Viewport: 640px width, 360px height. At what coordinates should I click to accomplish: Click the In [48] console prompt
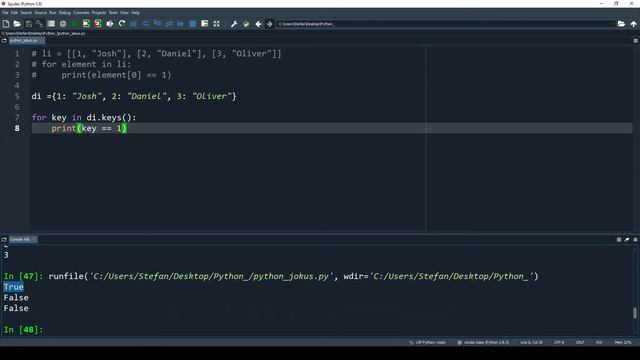23,329
